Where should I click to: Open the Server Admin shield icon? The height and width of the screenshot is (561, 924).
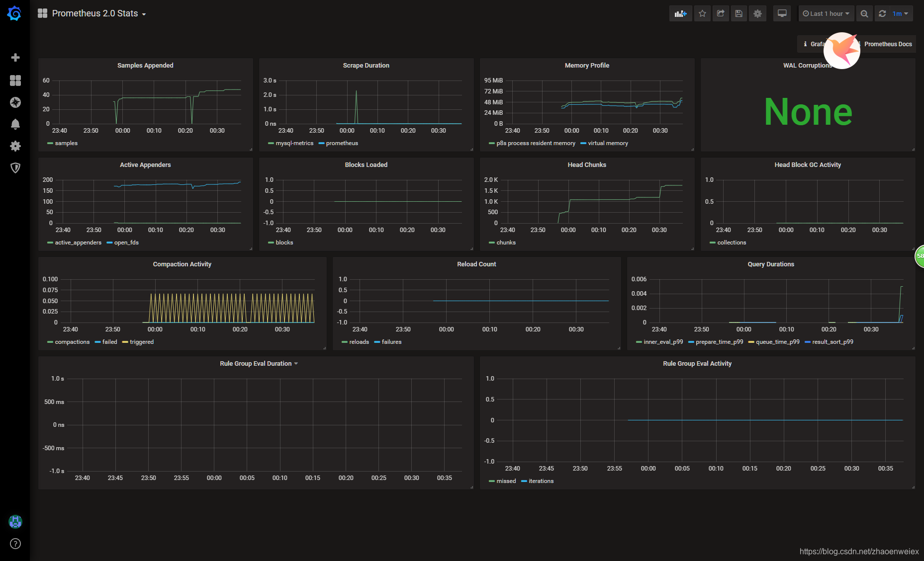15,168
